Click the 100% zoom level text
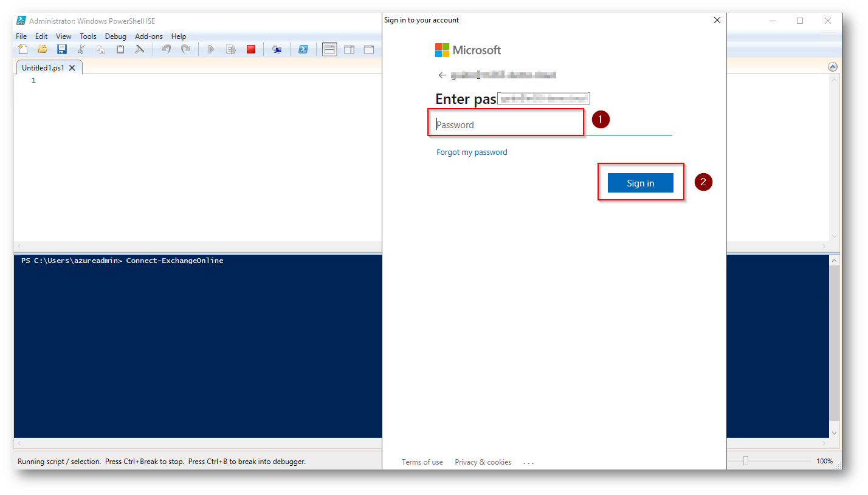Viewport: 868px width, 495px height. [x=824, y=462]
